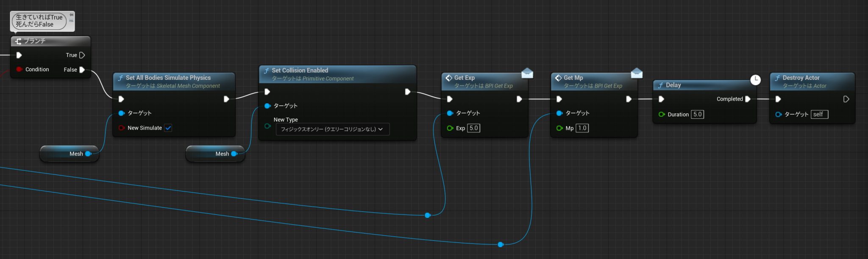Viewport: 868px width, 259px height.
Task: Edit the Exp value field
Action: (x=473, y=128)
